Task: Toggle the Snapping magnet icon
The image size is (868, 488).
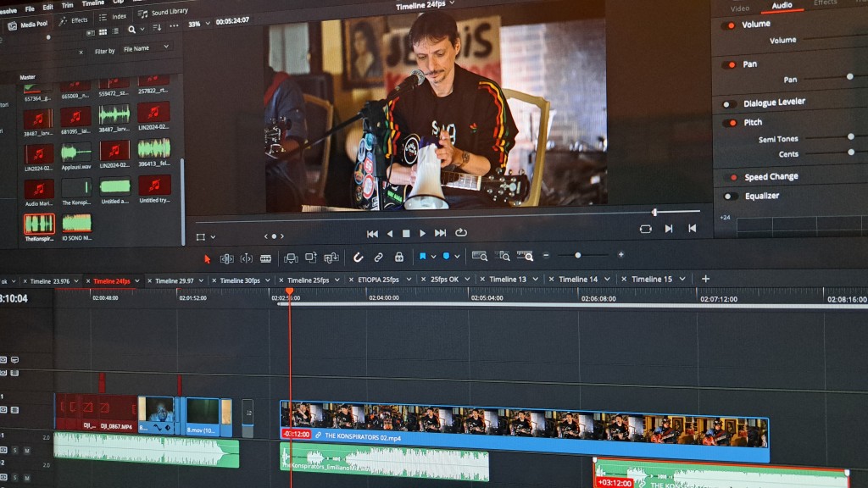Action: (359, 257)
